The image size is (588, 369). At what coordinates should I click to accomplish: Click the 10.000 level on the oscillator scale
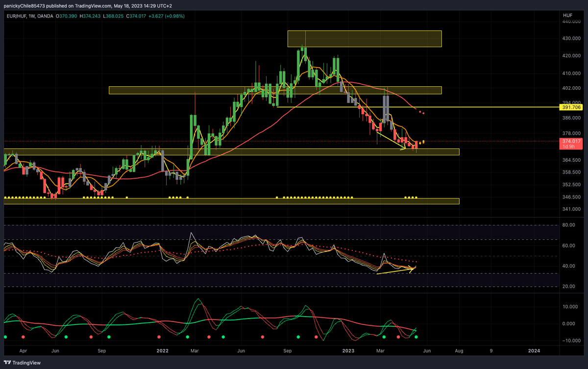570,307
